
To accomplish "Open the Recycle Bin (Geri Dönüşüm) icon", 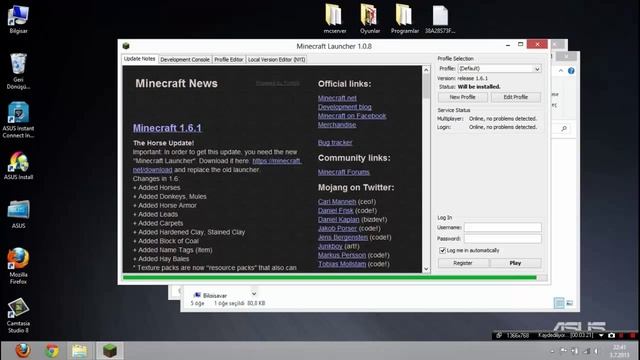I will coord(18,71).
